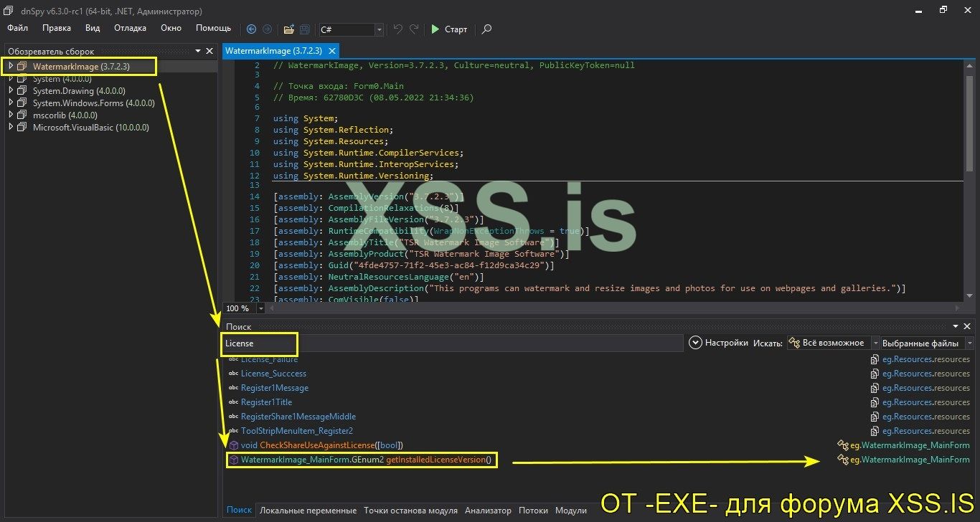
Task: Select System.Drawing (4.0.0.0) in assembly tree
Action: [x=79, y=91]
